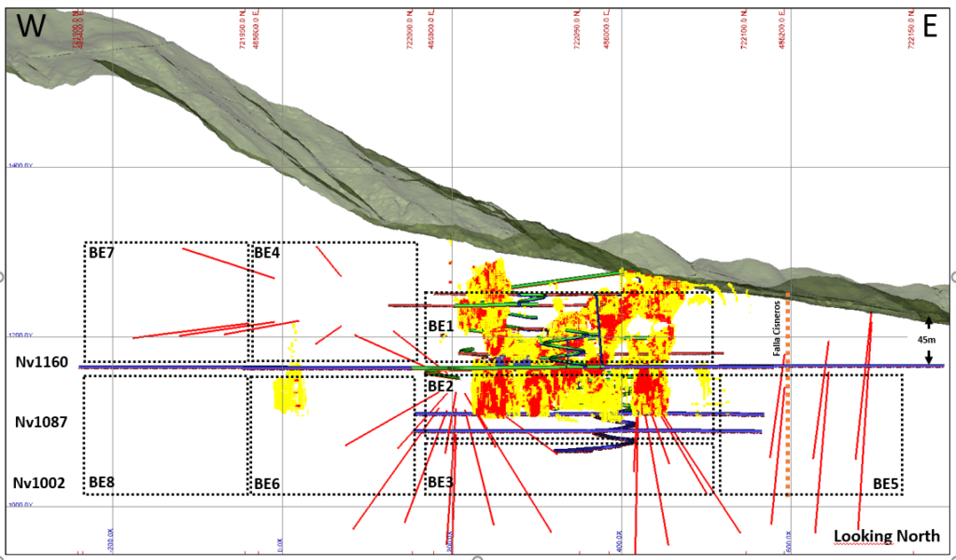Click the image's right-edge resize handle
956x560 pixels.
[x=952, y=276]
